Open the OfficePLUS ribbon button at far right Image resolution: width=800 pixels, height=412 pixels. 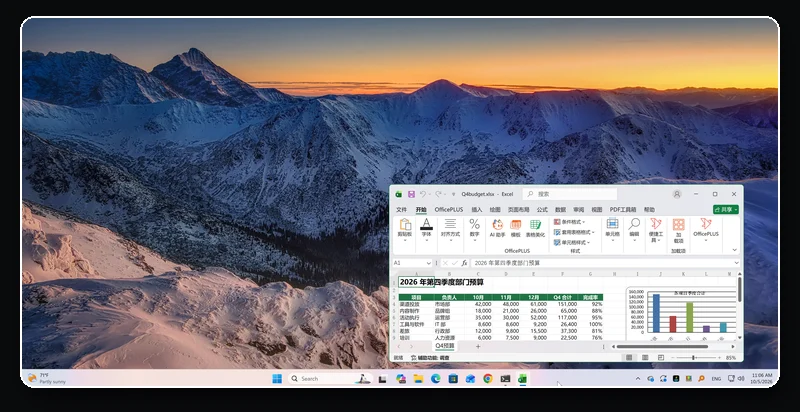click(706, 229)
